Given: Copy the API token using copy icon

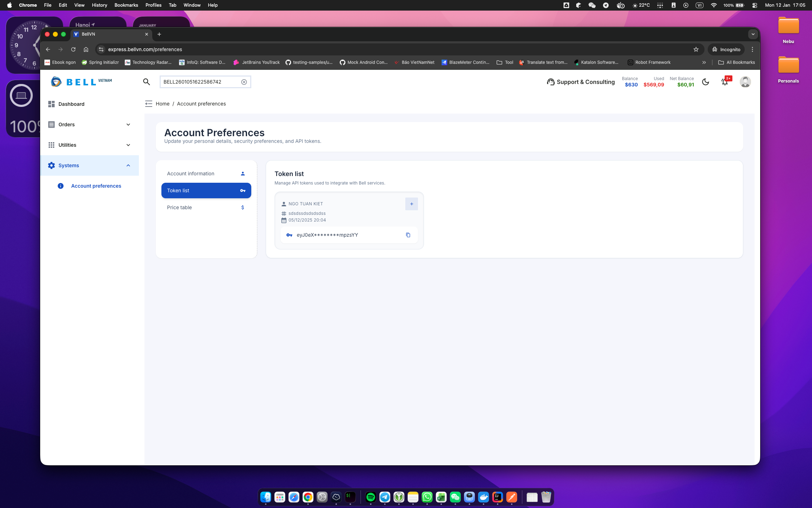Looking at the screenshot, I should coord(408,235).
